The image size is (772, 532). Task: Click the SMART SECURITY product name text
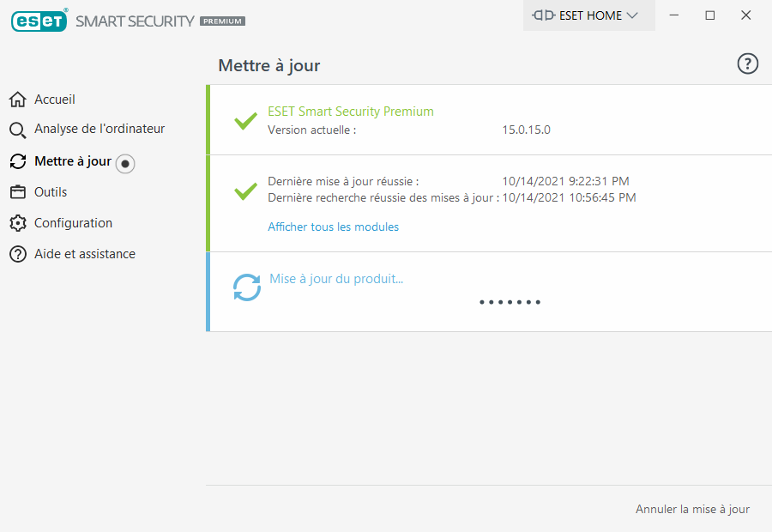(x=135, y=21)
